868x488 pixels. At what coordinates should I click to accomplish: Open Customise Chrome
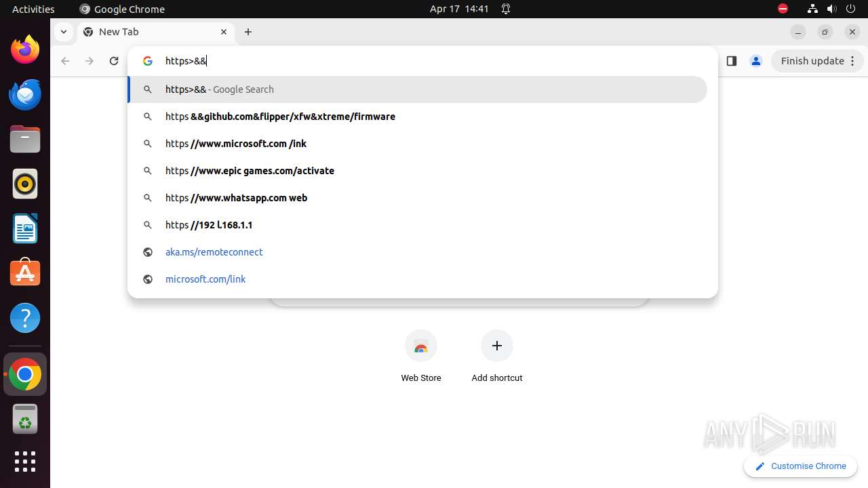(801, 466)
